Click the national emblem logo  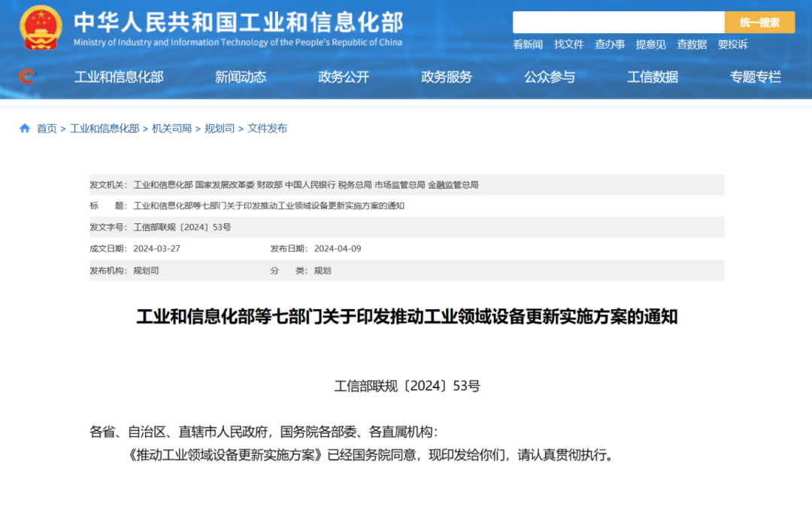pos(41,28)
